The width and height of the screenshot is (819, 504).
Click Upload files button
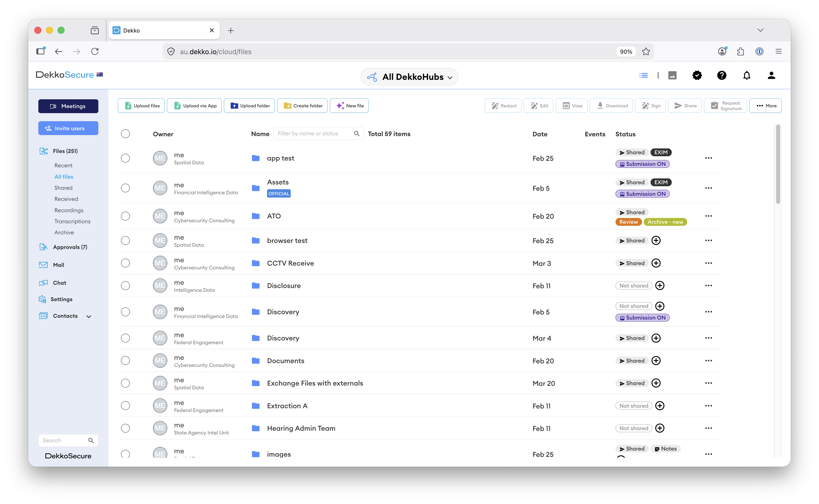[141, 106]
